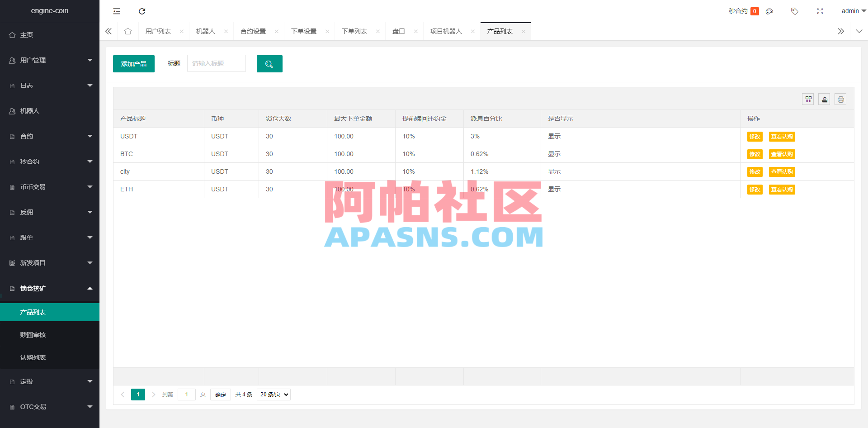This screenshot has width=868, height=428.
Task: Close the 盘口 tab
Action: pyautogui.click(x=416, y=32)
